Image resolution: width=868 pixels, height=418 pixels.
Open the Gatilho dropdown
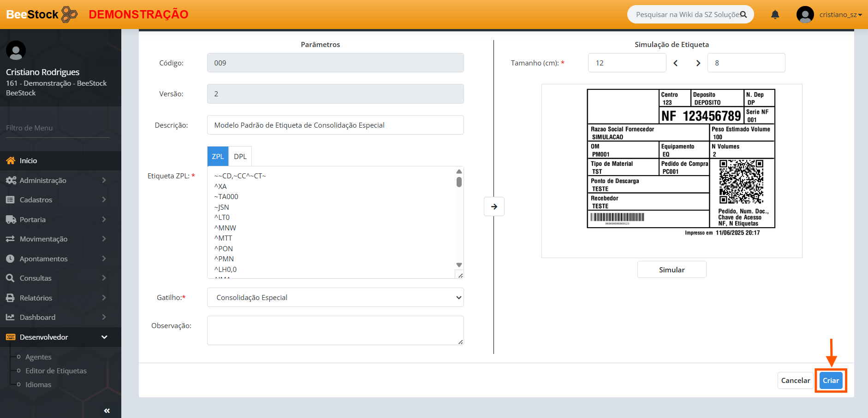coord(335,298)
